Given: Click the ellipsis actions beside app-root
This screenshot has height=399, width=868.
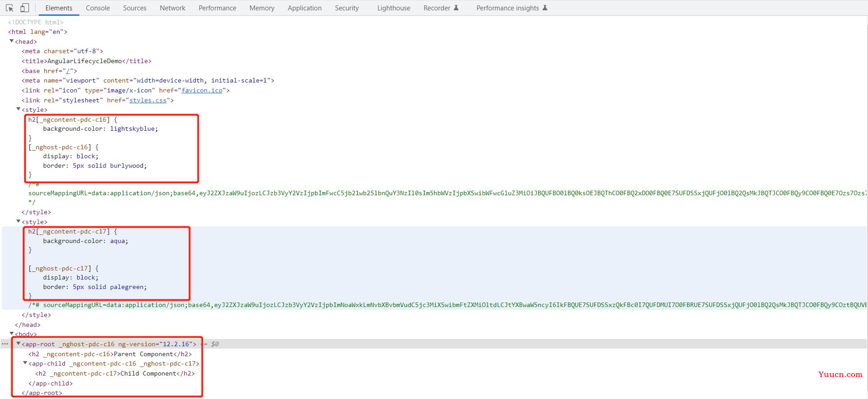Looking at the screenshot, I should pos(5,344).
